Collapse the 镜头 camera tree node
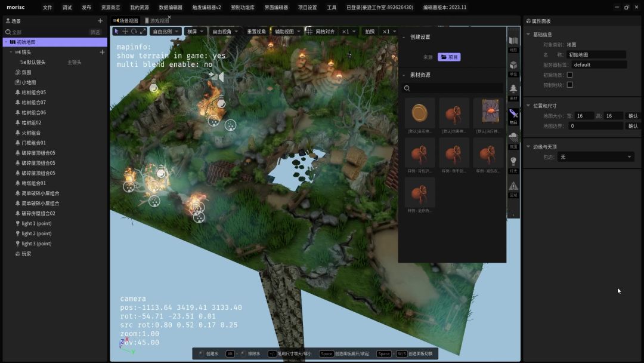This screenshot has height=363, width=644. tap(11, 52)
